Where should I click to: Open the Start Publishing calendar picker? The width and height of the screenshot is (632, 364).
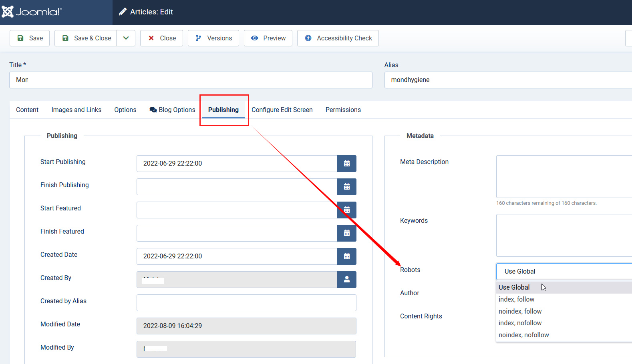pos(346,164)
